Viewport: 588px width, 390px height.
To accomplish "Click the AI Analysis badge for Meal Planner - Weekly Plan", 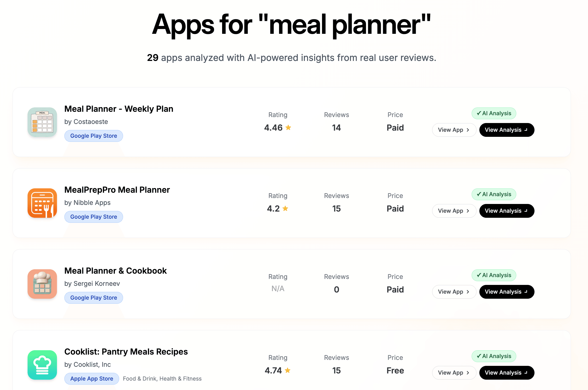I will click(x=494, y=113).
